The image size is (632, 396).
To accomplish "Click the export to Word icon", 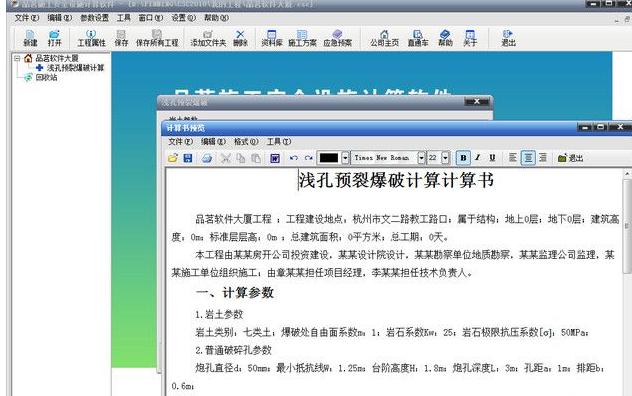I will tap(275, 158).
